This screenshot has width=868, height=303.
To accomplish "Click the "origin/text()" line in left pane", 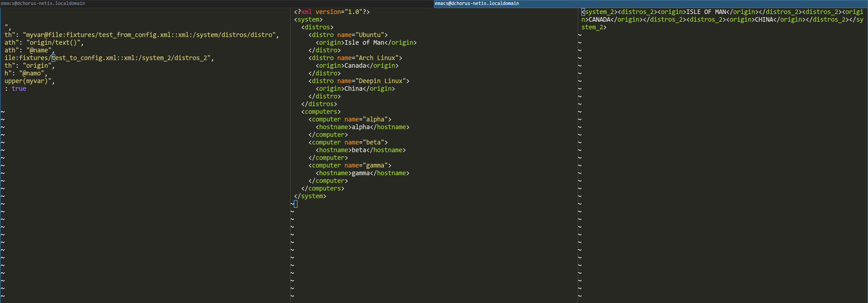I will coord(44,42).
